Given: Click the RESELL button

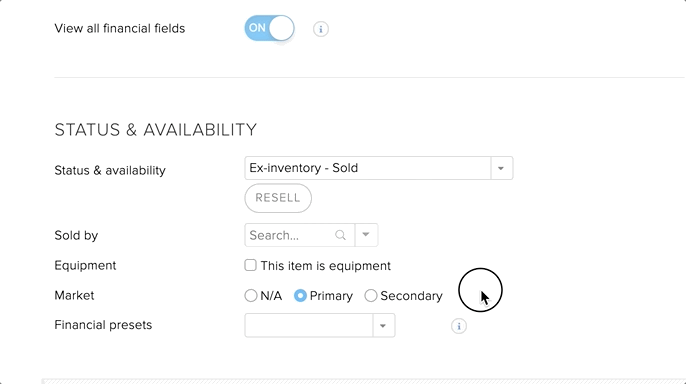Looking at the screenshot, I should pyautogui.click(x=278, y=198).
